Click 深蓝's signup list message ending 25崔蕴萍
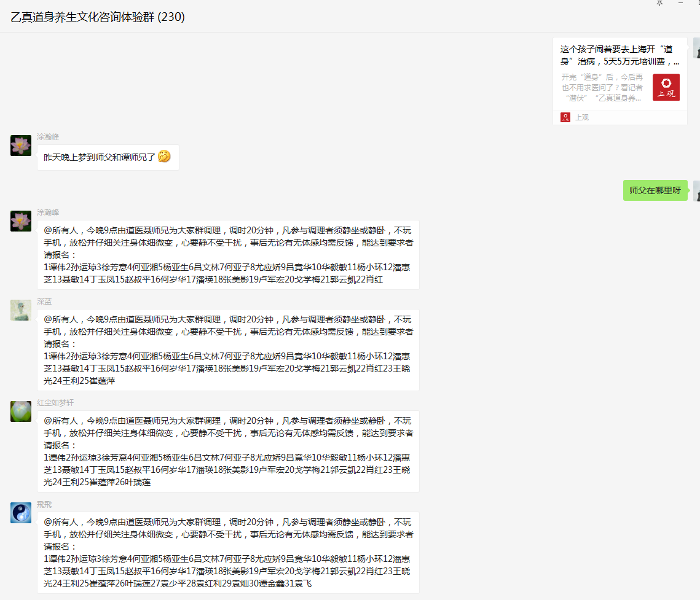The width and height of the screenshot is (700, 600). (x=227, y=350)
